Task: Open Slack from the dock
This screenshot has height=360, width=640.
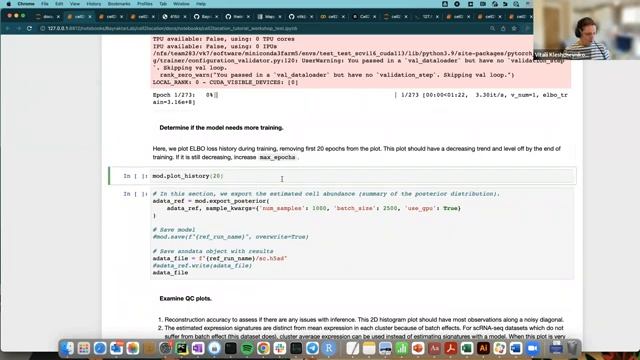Action: coord(280,348)
